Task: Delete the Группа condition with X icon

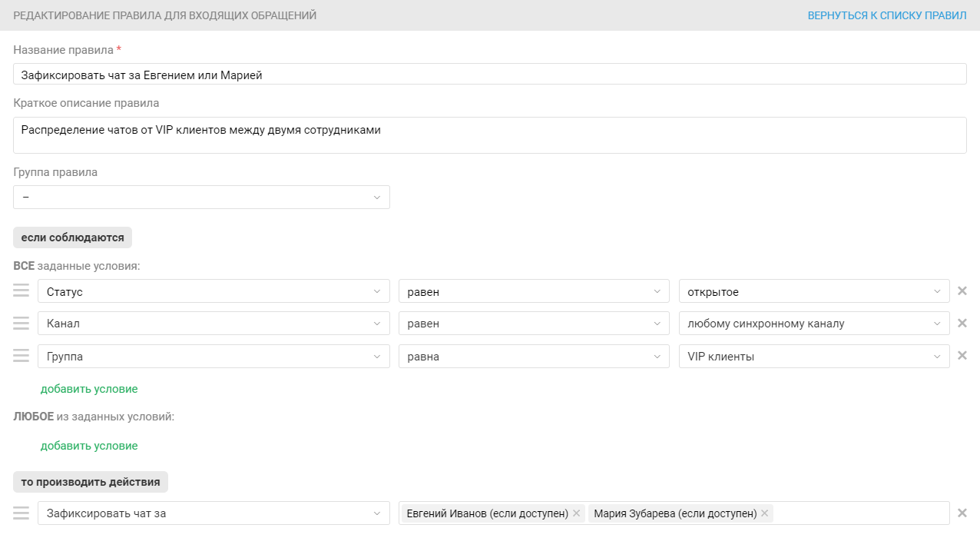Action: click(x=962, y=356)
